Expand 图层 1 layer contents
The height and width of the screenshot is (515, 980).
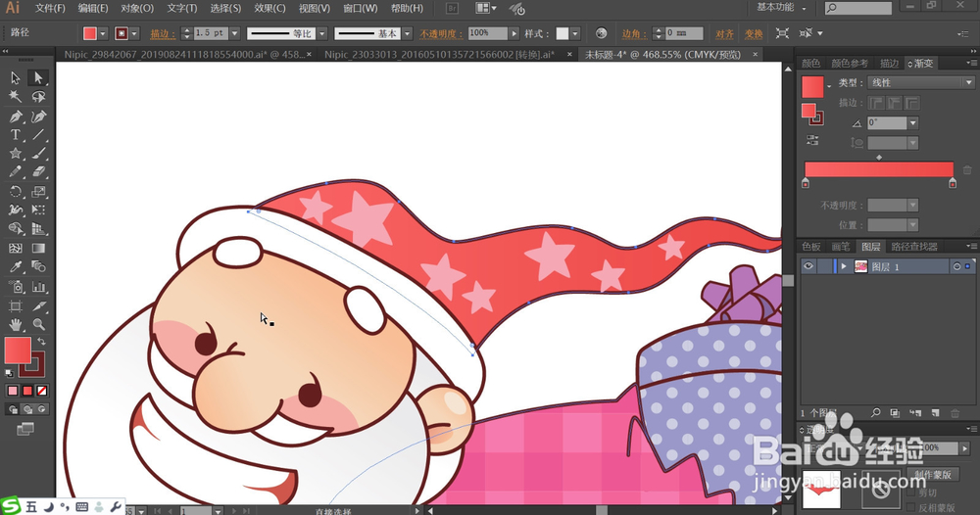(x=844, y=266)
